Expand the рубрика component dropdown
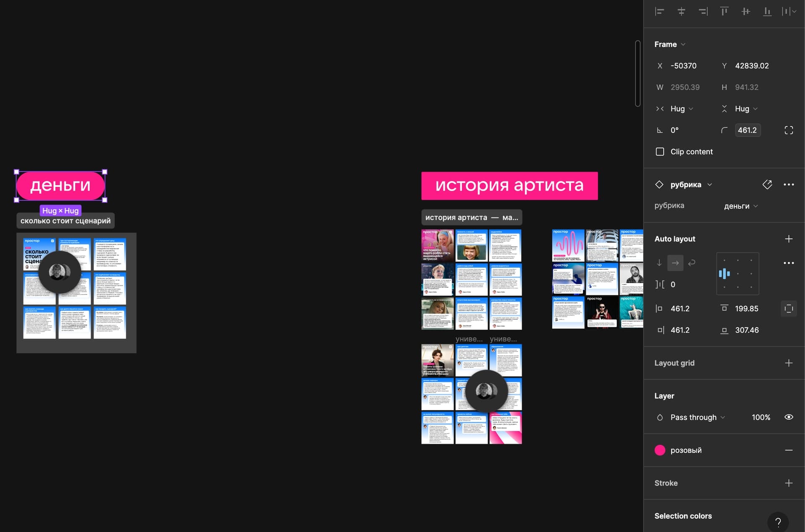Viewport: 805px width, 532px height. coord(708,185)
